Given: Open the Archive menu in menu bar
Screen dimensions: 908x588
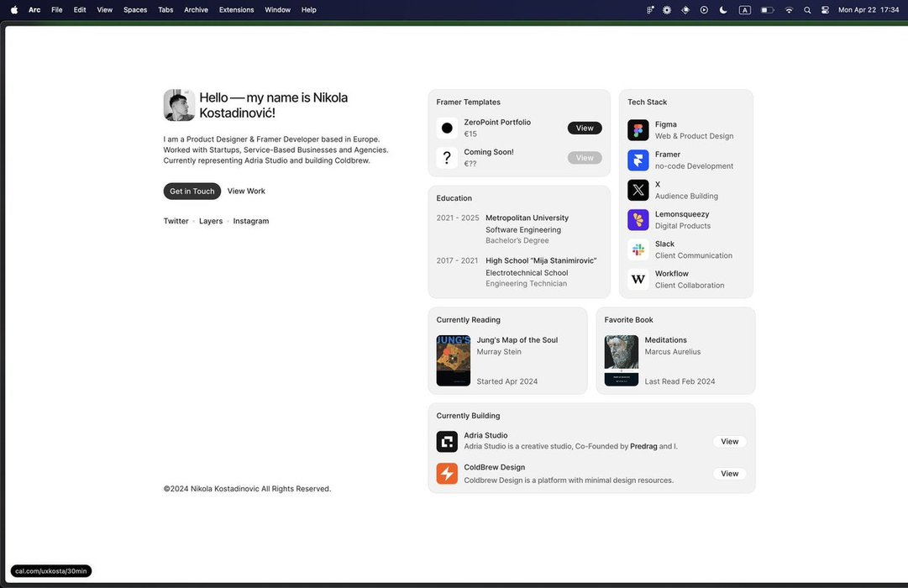Looking at the screenshot, I should point(196,10).
